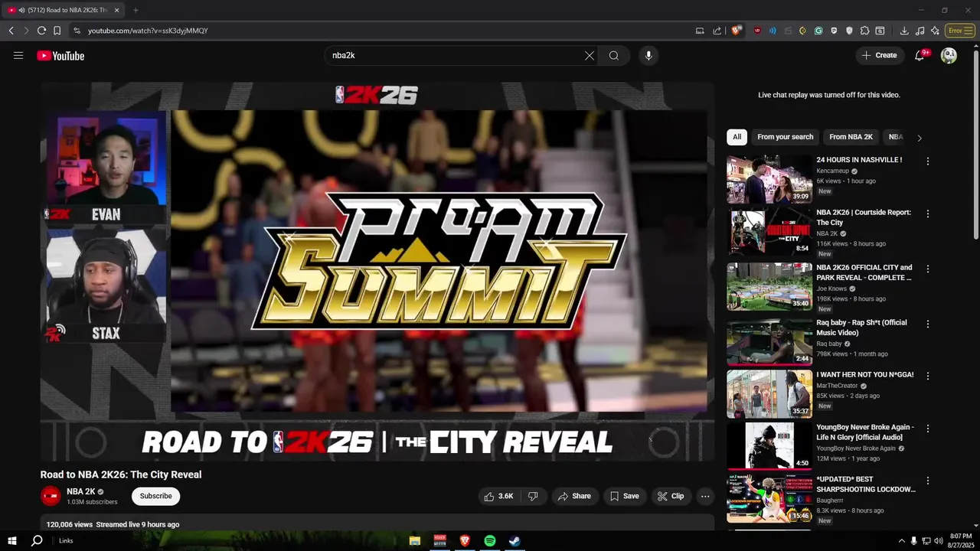The height and width of the screenshot is (551, 980).
Task: Go back in the browser
Action: tap(11, 31)
